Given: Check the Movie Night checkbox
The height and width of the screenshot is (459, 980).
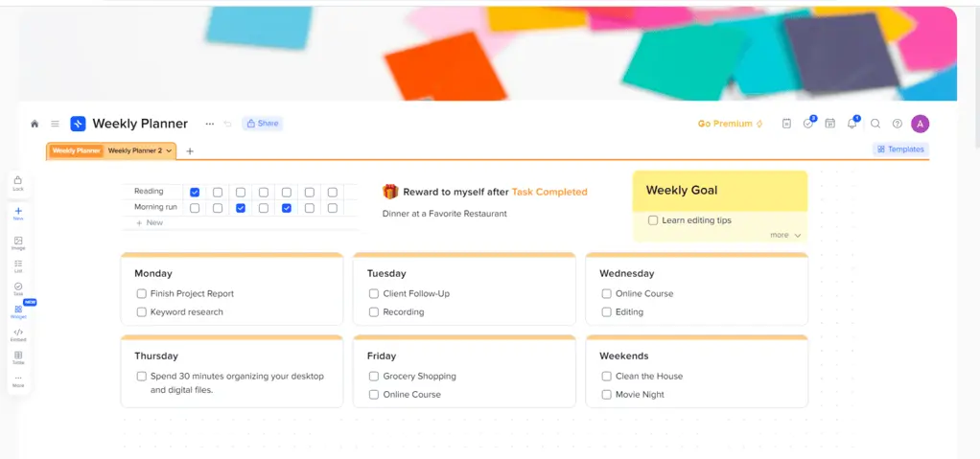Looking at the screenshot, I should [x=606, y=395].
